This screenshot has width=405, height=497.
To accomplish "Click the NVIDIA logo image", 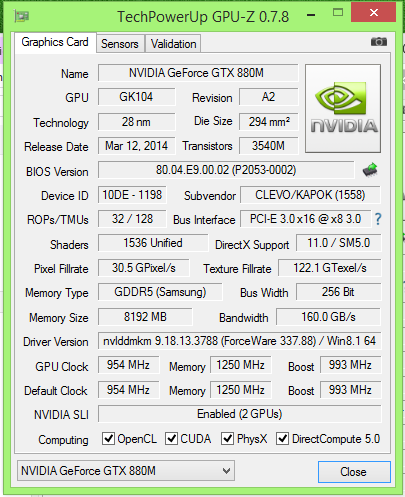I will [x=343, y=109].
